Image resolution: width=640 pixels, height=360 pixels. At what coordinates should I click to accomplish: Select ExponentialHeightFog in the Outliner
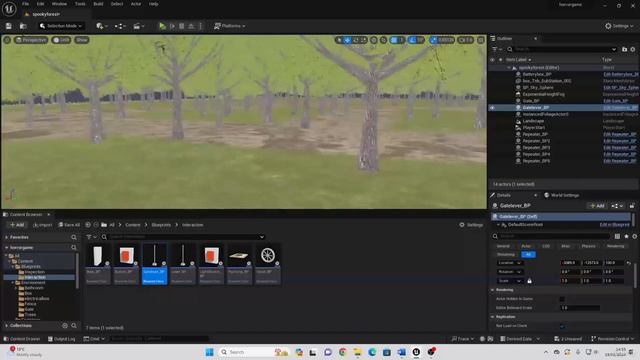(x=544, y=94)
